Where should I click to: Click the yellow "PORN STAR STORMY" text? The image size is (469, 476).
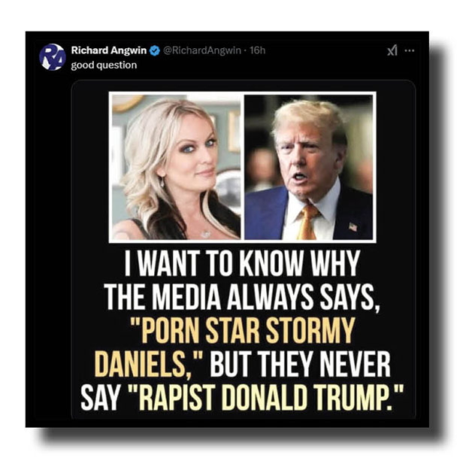coord(242,331)
